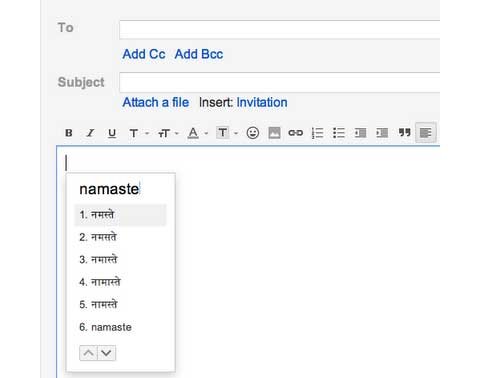Toggle italic formatting in toolbar
The height and width of the screenshot is (378, 480).
coord(90,133)
